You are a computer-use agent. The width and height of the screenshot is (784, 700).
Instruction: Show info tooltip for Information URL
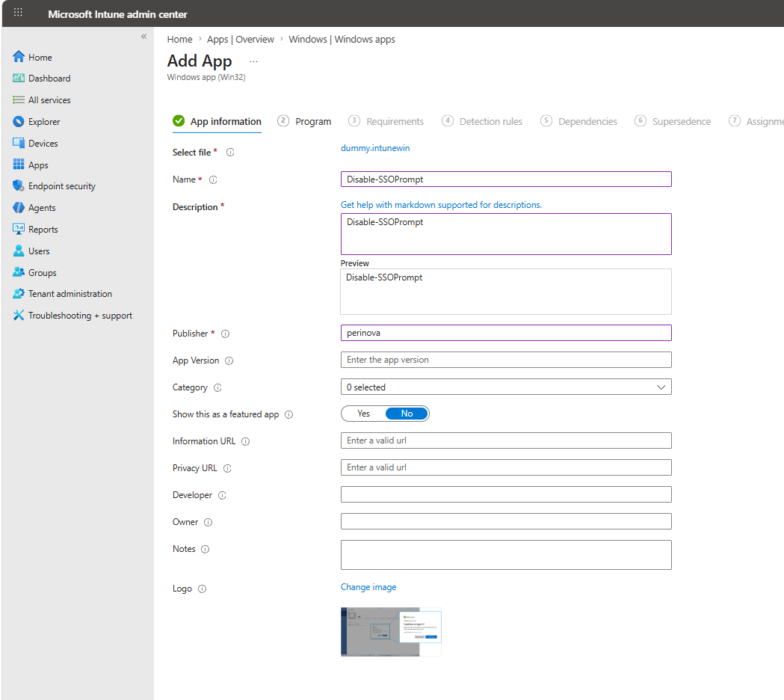coord(245,441)
